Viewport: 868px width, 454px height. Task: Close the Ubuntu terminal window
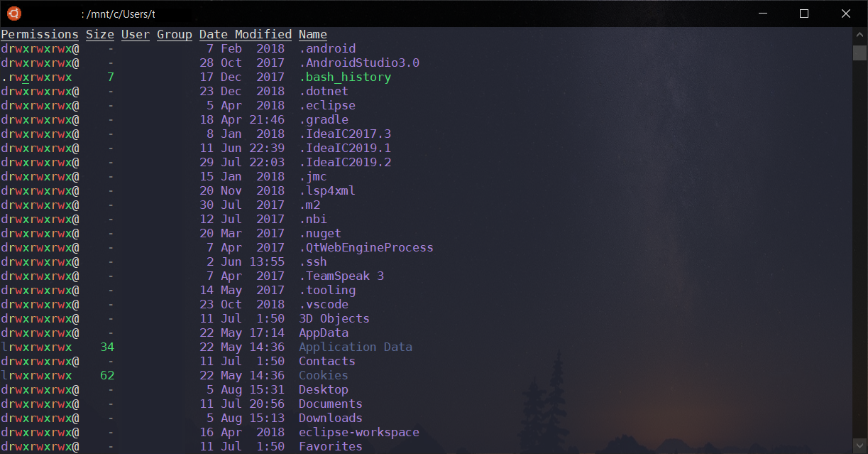[x=846, y=13]
